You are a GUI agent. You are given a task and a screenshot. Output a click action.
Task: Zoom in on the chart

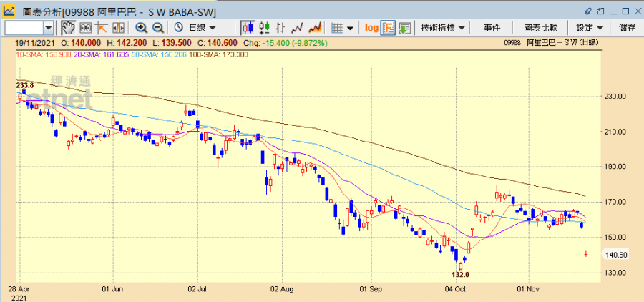pyautogui.click(x=141, y=28)
